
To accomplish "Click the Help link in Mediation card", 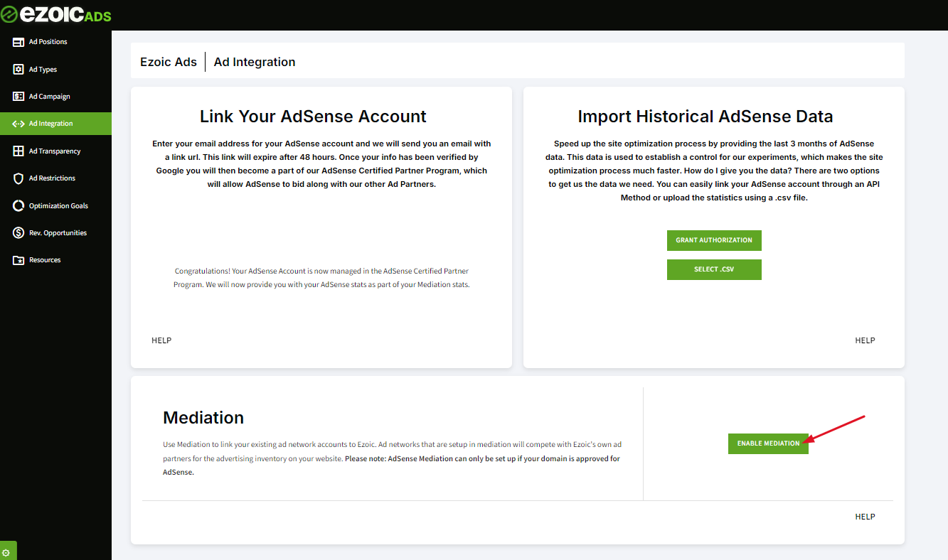I will click(865, 517).
